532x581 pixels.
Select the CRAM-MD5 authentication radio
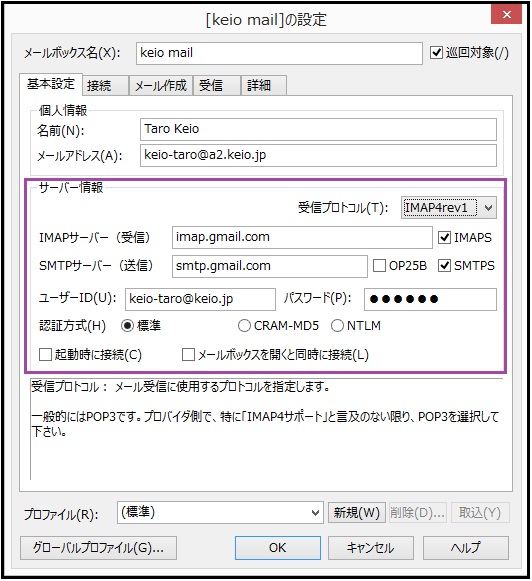244,326
